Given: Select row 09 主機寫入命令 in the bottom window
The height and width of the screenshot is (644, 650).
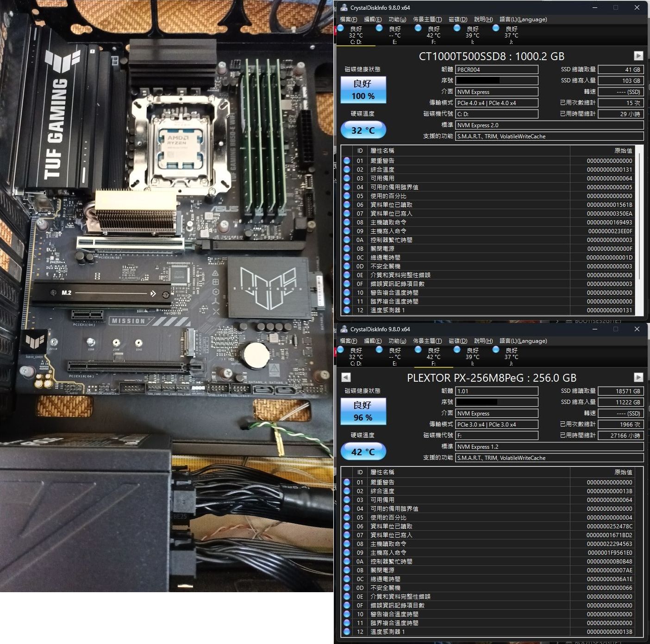Looking at the screenshot, I should tap(488, 552).
